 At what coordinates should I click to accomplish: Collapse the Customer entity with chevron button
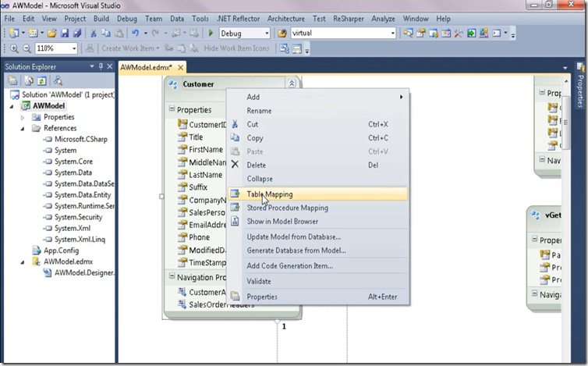tap(292, 84)
